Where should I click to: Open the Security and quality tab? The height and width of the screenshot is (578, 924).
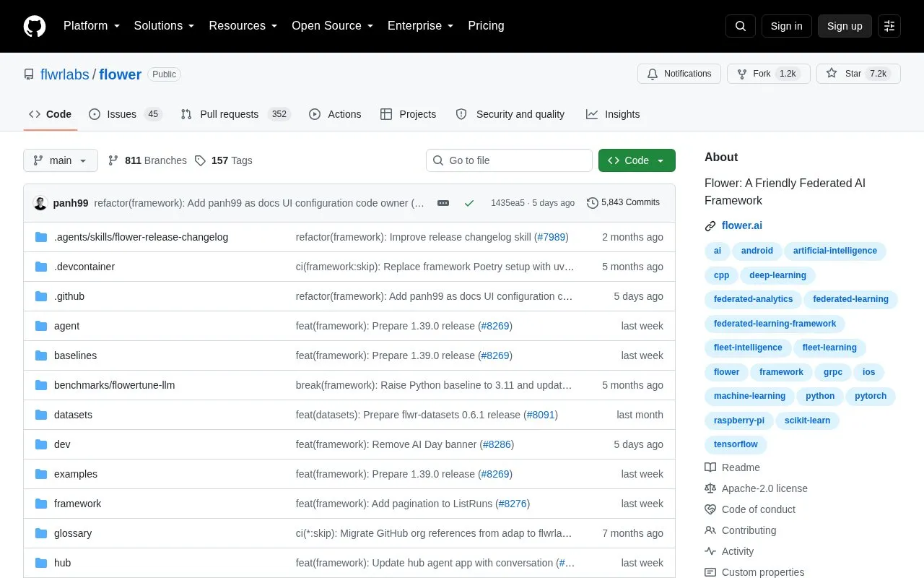[x=510, y=114]
